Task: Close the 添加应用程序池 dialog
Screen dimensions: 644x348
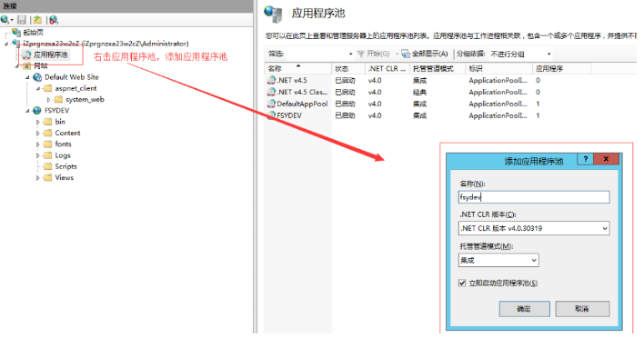Action: click(606, 159)
